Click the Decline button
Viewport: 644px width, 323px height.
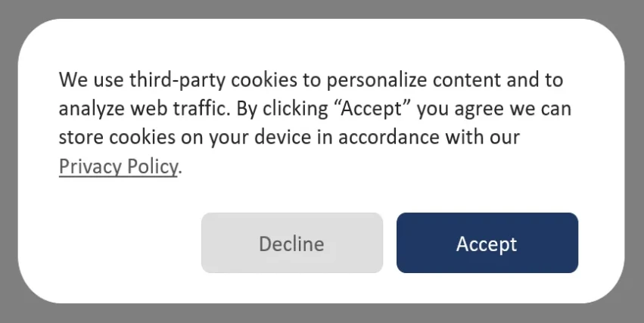point(291,243)
